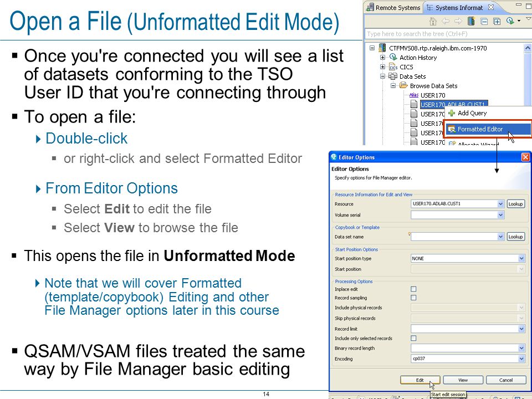Click the Action History node icon

point(393,57)
